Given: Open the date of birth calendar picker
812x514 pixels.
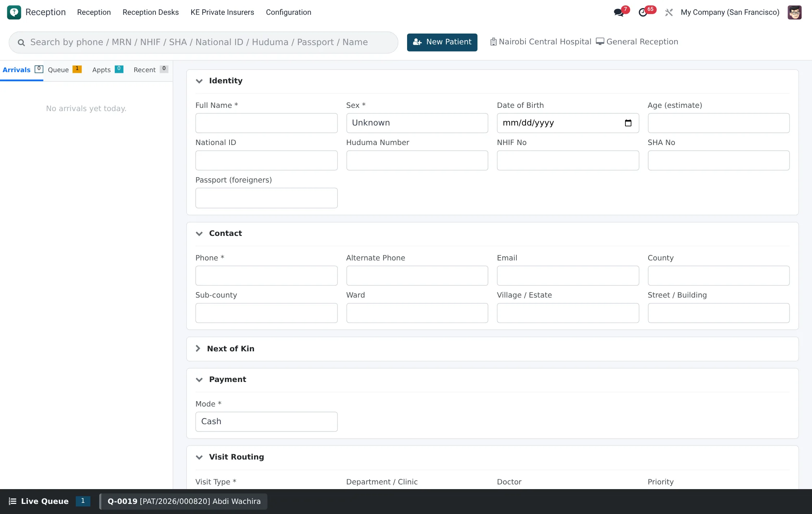Looking at the screenshot, I should (x=628, y=123).
